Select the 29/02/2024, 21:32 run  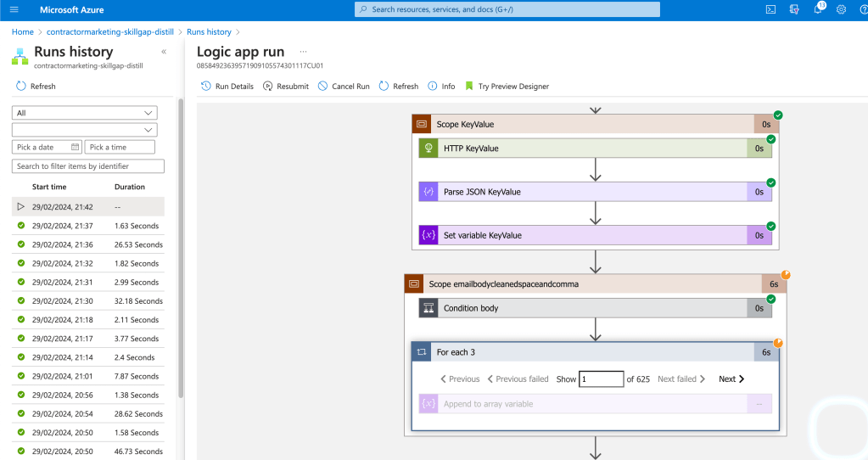88,263
